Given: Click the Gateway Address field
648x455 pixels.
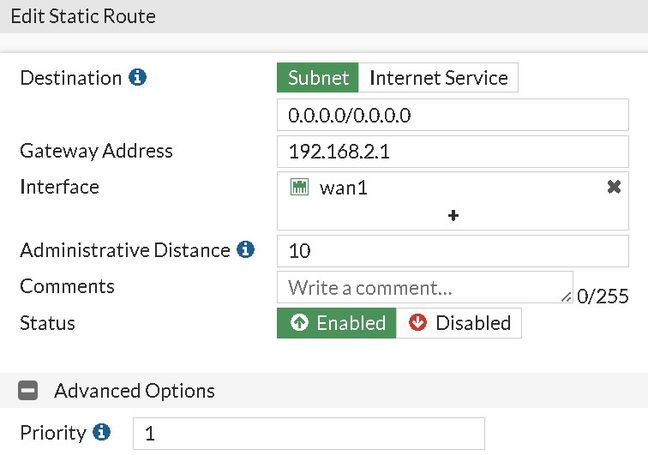Looking at the screenshot, I should 452,151.
